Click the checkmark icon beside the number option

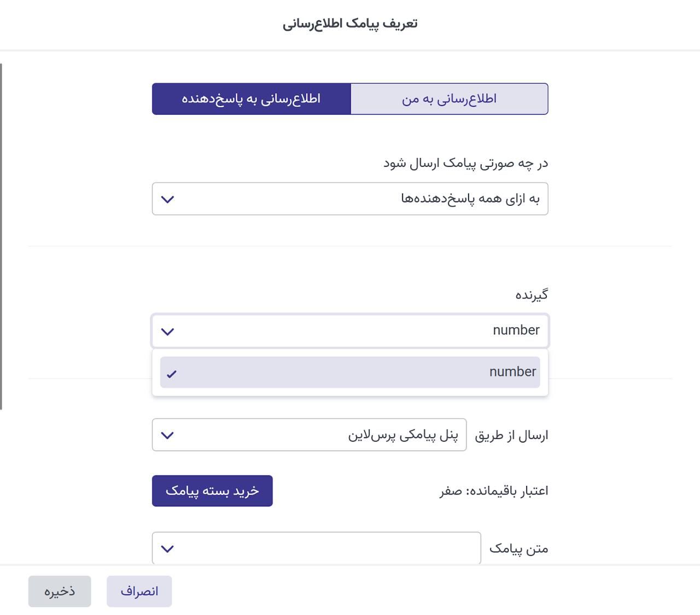(x=172, y=374)
